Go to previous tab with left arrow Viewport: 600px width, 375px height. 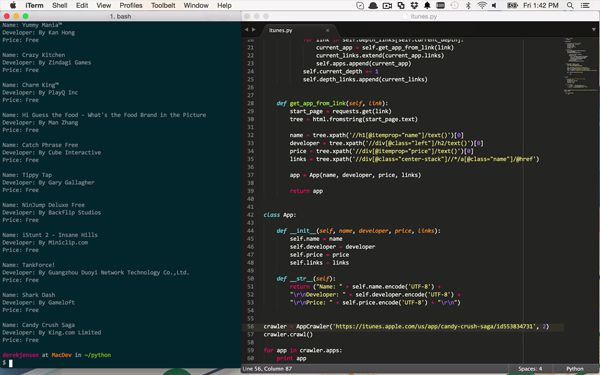point(246,29)
